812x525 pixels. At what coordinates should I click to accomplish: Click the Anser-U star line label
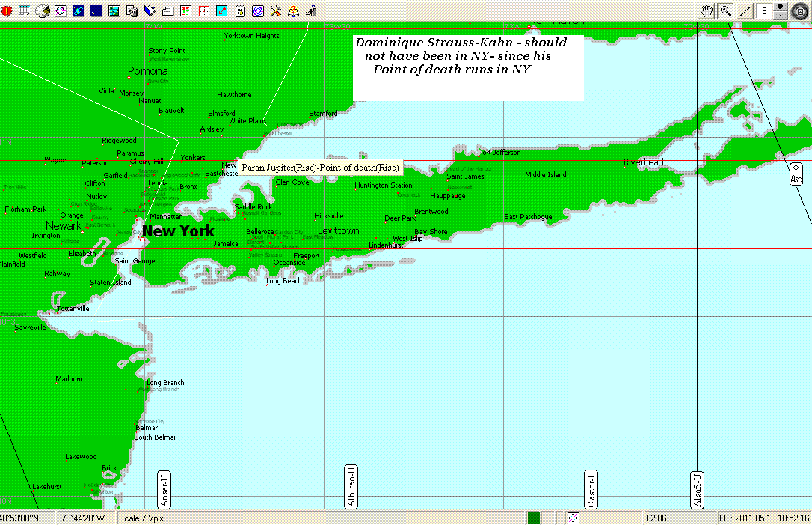coord(164,490)
